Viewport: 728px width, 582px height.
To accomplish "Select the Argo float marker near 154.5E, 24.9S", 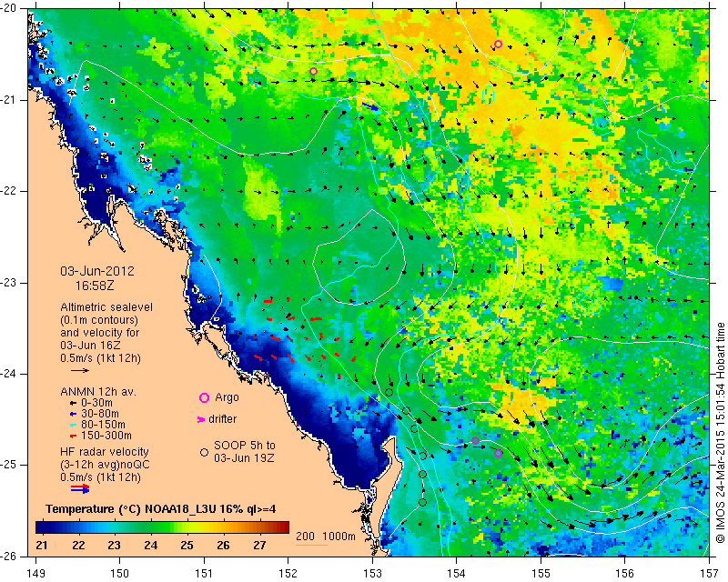I will coord(498,454).
